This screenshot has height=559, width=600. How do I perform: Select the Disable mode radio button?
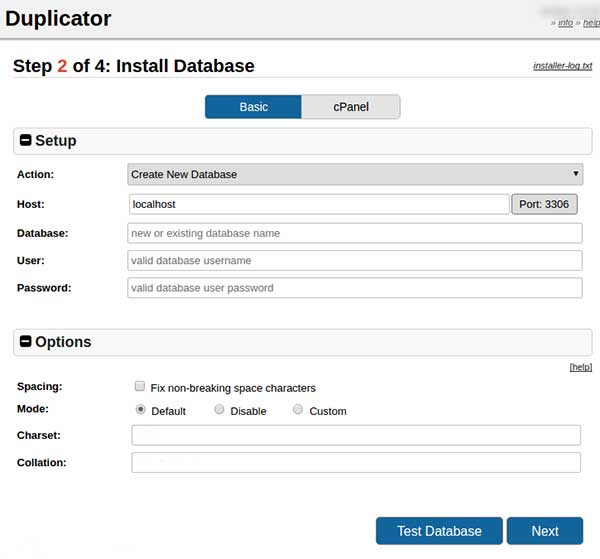[x=219, y=409]
